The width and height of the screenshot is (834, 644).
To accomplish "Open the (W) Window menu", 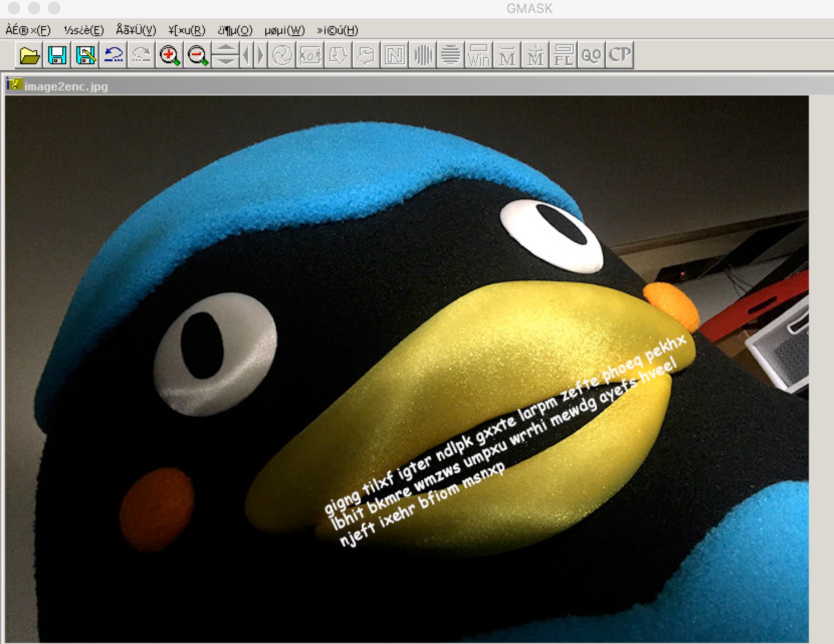I will pos(284,30).
